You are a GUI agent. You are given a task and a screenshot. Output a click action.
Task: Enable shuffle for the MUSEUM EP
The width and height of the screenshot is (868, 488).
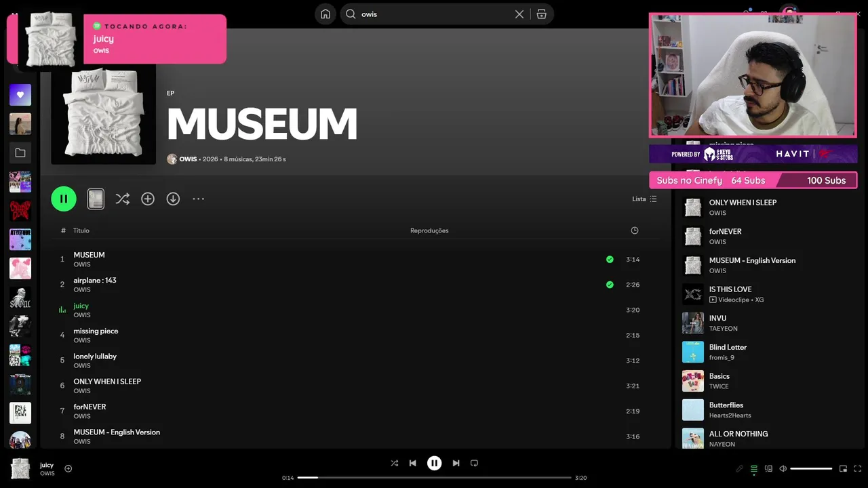click(x=122, y=199)
